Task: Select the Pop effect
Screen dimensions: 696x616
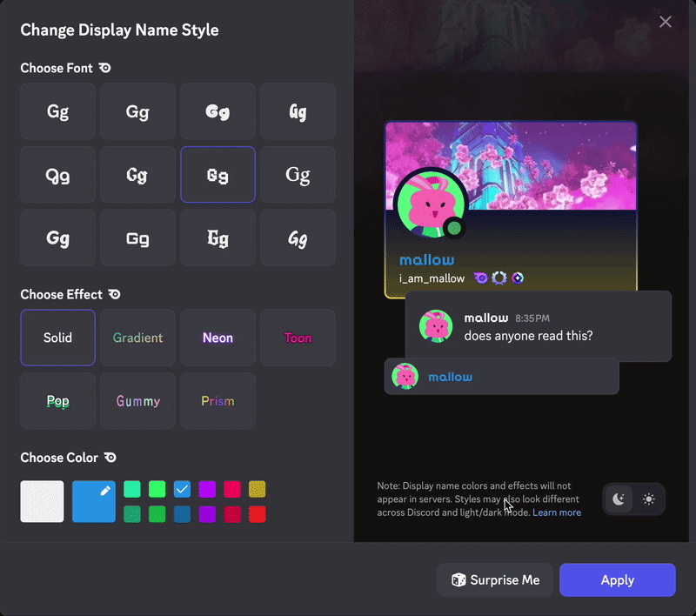Action: click(57, 401)
